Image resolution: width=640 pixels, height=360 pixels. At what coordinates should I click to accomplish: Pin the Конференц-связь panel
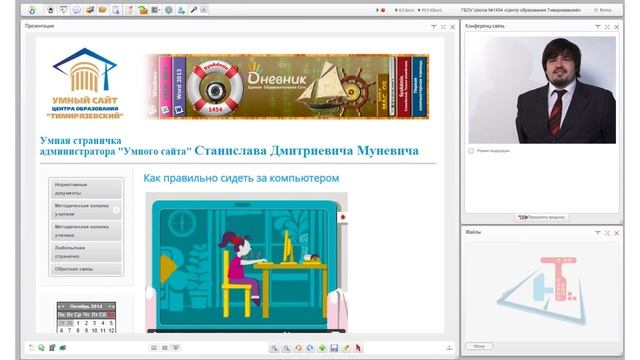tap(598, 27)
